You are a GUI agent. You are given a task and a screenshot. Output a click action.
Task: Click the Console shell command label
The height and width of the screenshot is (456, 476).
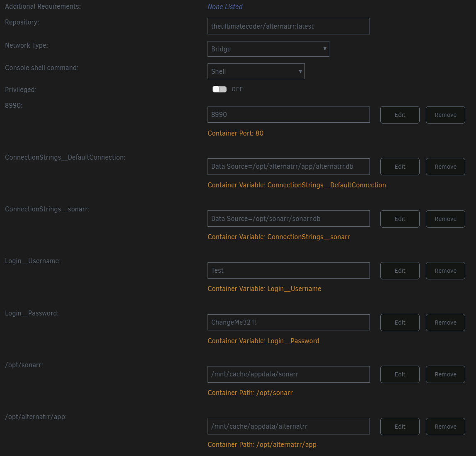[x=41, y=68]
